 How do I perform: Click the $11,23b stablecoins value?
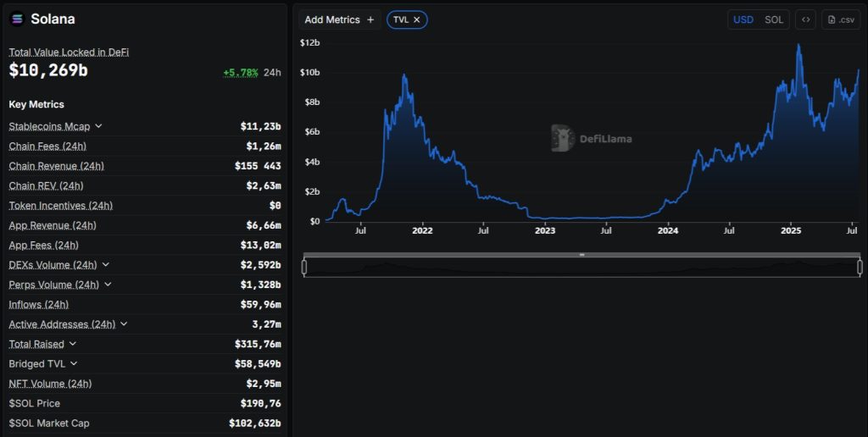[x=260, y=126]
